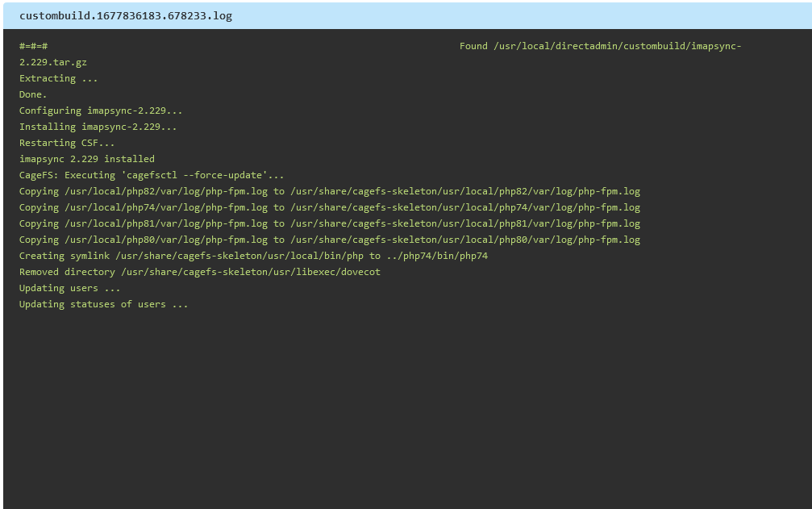Image resolution: width=812 pixels, height=509 pixels.
Task: Click the 'Updating statuses of users ...' line
Action: [x=103, y=304]
